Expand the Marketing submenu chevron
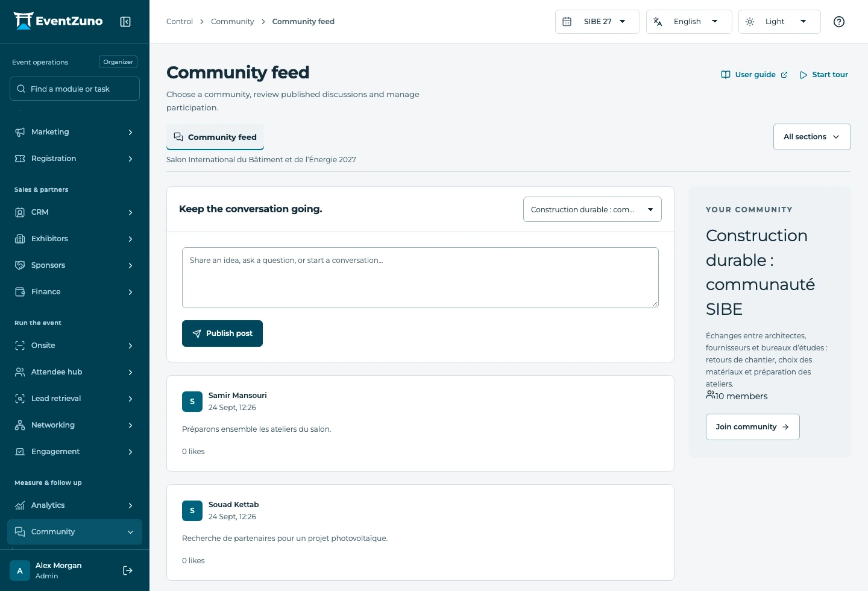Image resolution: width=868 pixels, height=591 pixels. [x=130, y=132]
